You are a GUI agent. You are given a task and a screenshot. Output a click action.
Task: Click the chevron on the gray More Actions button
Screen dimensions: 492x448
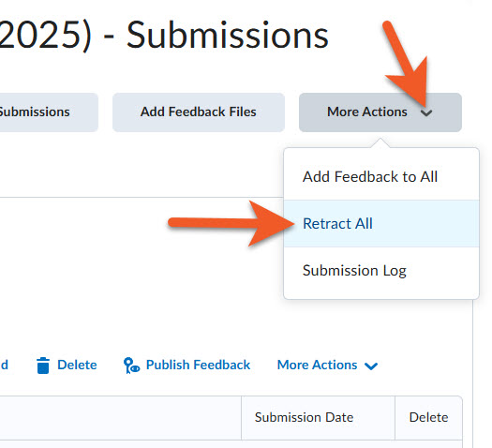pyautogui.click(x=426, y=112)
